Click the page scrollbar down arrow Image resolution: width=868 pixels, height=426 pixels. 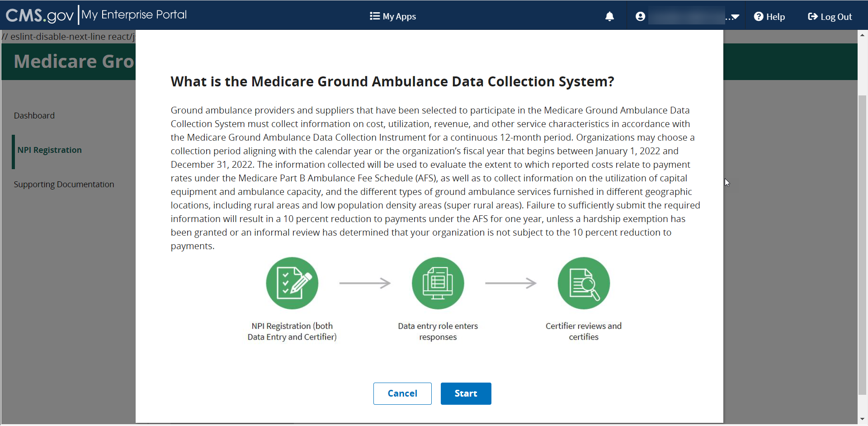click(863, 419)
